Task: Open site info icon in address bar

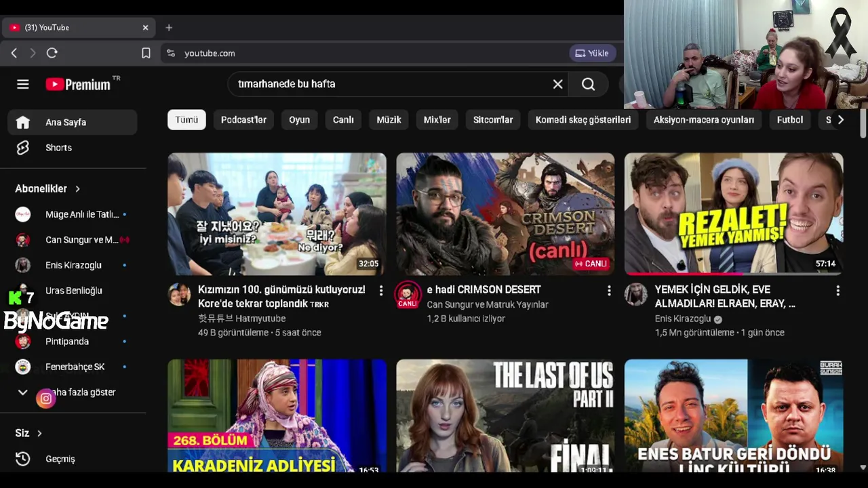Action: click(x=171, y=53)
